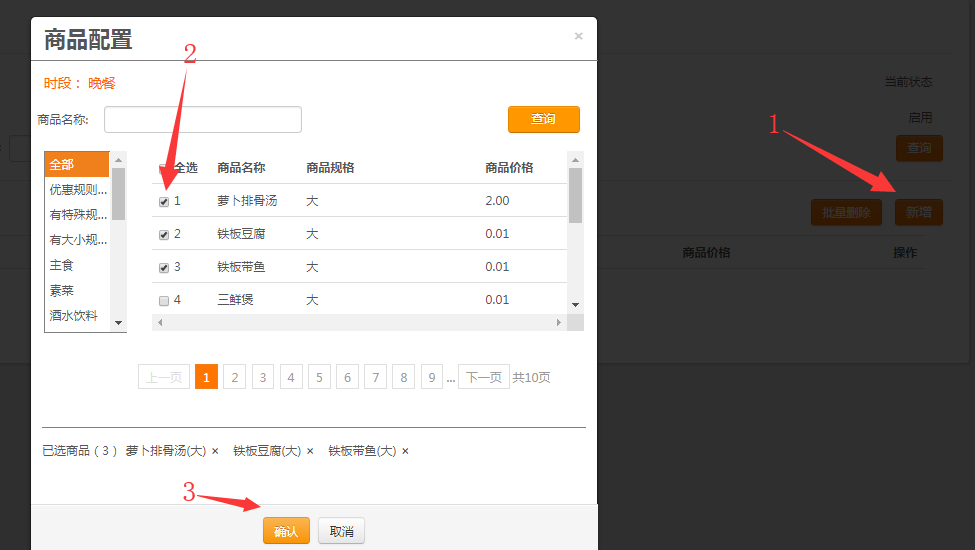This screenshot has width=975, height=550.
Task: Click 查询 button in background page
Action: tap(919, 148)
